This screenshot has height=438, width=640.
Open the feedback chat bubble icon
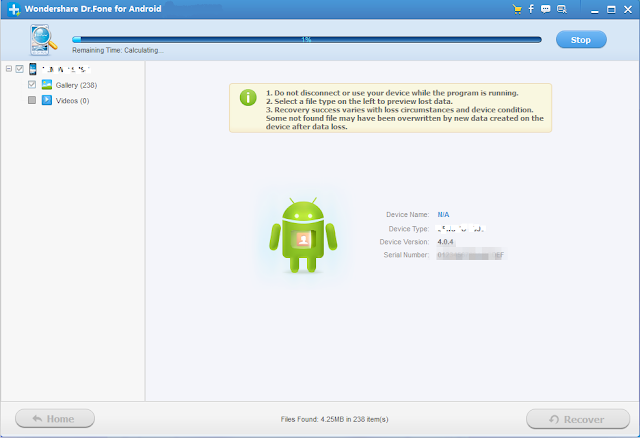(545, 9)
